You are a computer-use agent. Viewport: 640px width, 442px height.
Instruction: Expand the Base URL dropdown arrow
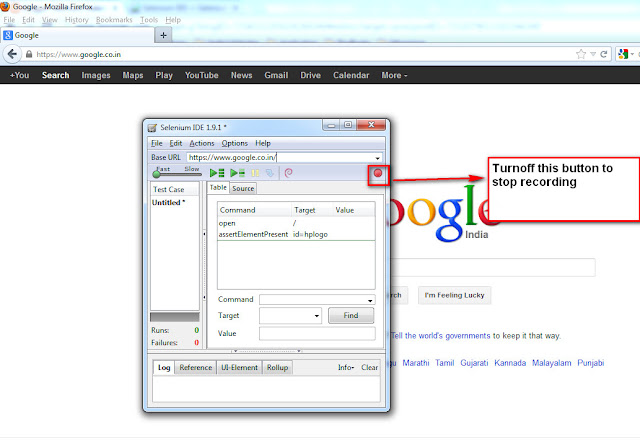pos(378,158)
